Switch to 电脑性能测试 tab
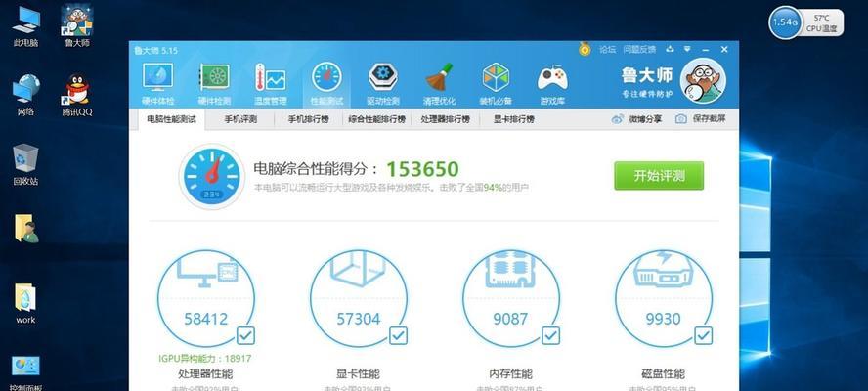Viewport: 868px width, 391px height. 171,119
